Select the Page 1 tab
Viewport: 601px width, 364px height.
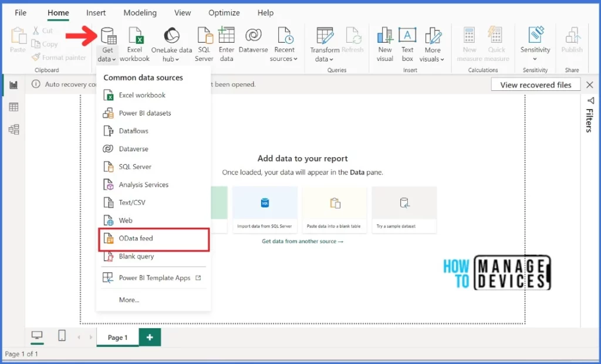point(117,338)
